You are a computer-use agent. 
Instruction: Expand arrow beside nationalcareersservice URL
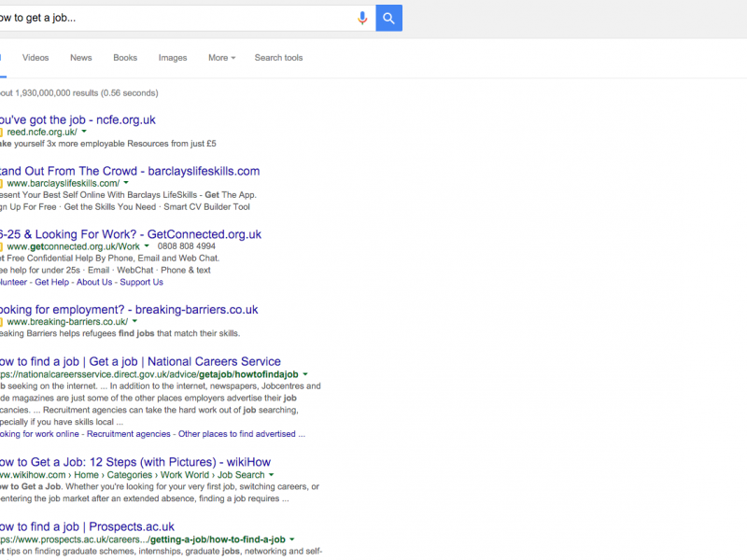(305, 374)
